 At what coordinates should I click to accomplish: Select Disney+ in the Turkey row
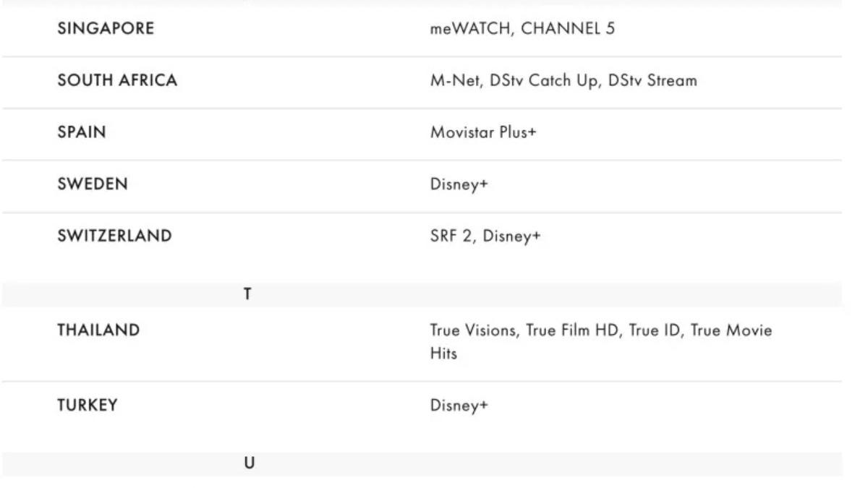459,406
